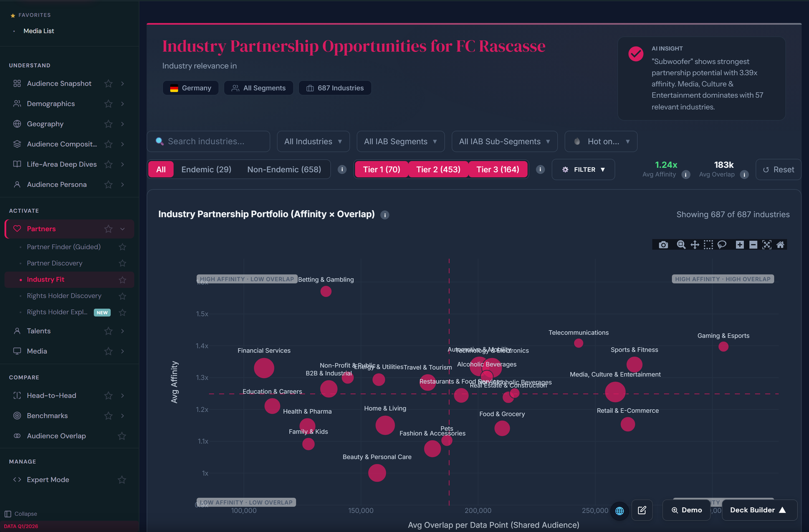
Task: Open Rights Holder Explorer NEW item
Action: pyautogui.click(x=57, y=312)
